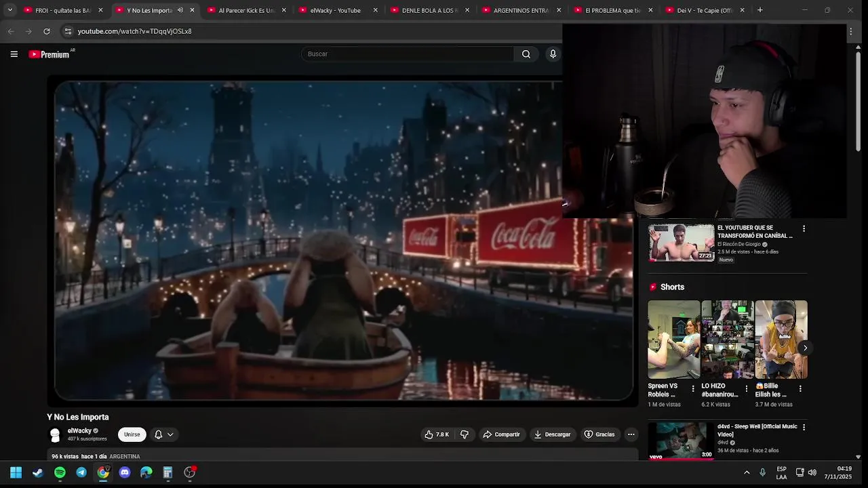This screenshot has height=488, width=868.
Task: Click the search magnifier button
Action: (526, 54)
